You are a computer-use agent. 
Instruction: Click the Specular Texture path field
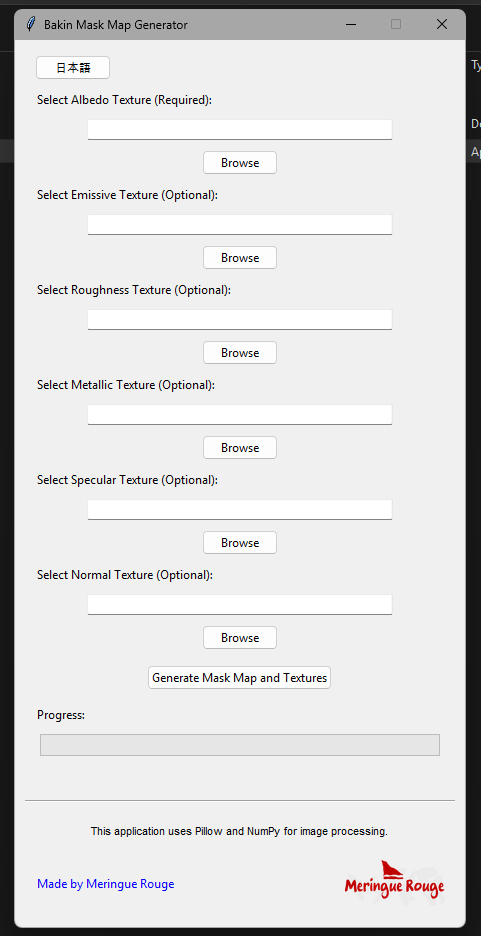click(x=240, y=509)
